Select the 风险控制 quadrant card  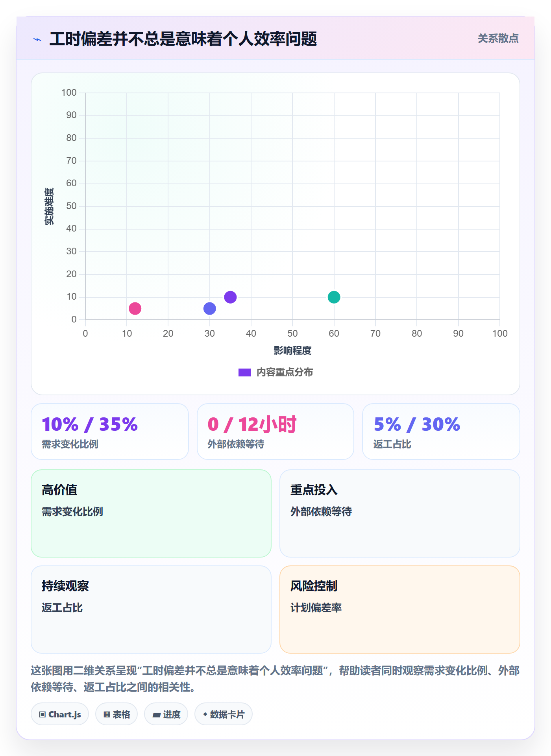[x=400, y=610]
